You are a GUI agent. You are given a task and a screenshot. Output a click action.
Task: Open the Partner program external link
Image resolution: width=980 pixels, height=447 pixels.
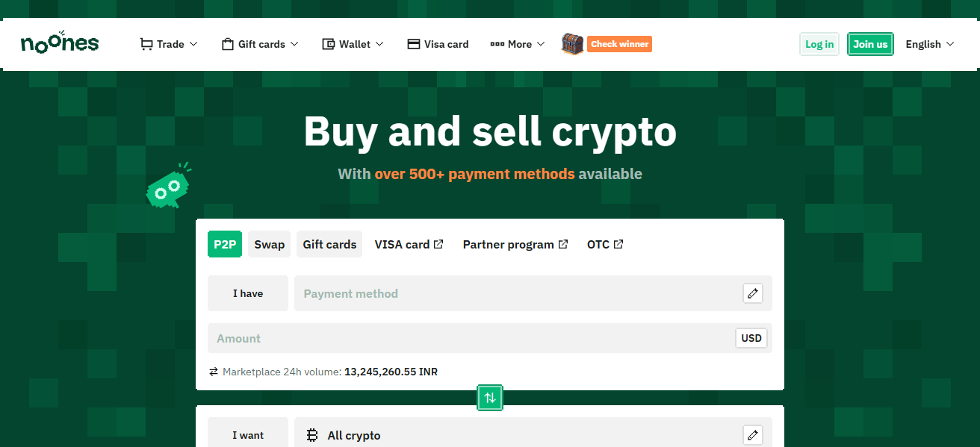515,244
